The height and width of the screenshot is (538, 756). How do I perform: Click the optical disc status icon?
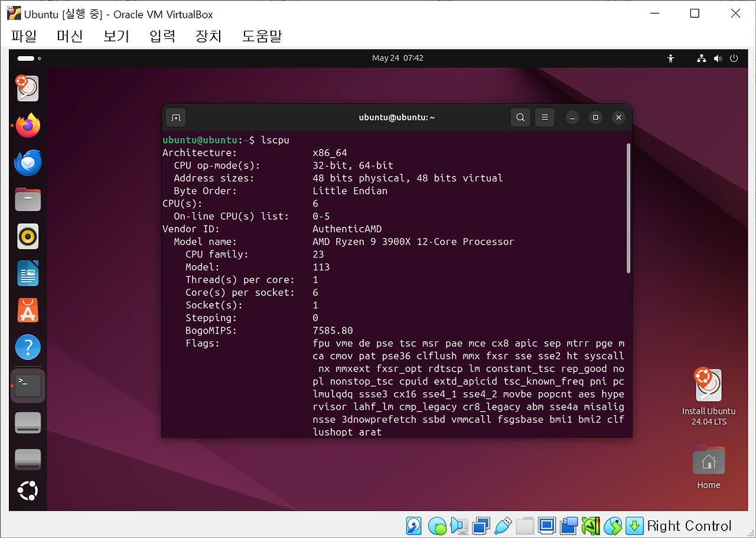tap(437, 525)
